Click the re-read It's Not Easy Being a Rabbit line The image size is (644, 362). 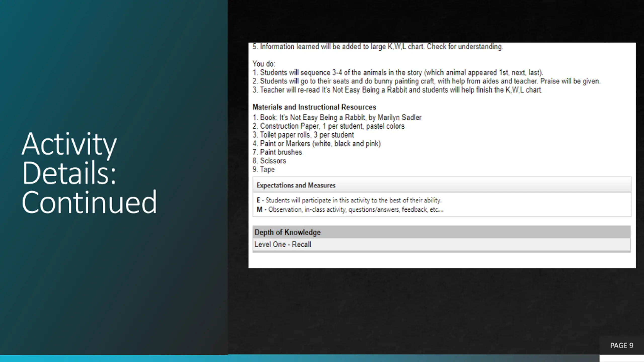pos(397,90)
